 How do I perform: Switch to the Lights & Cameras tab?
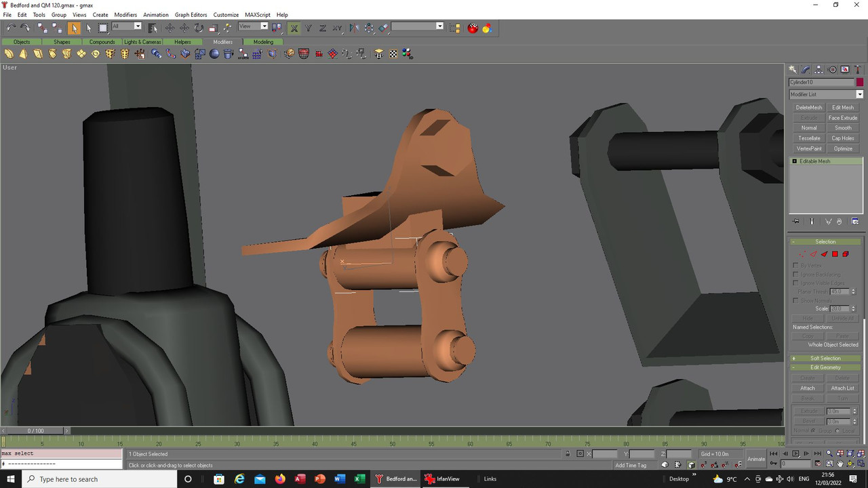tap(142, 41)
